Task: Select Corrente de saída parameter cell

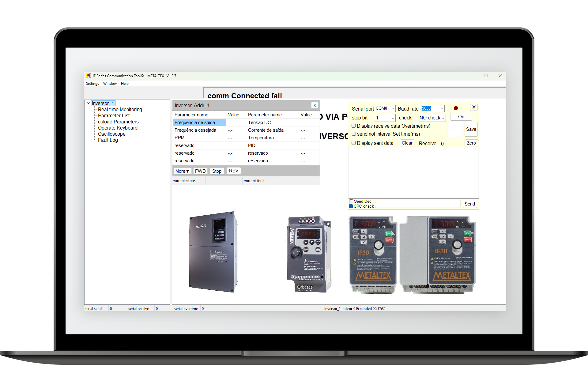Action: click(x=272, y=130)
